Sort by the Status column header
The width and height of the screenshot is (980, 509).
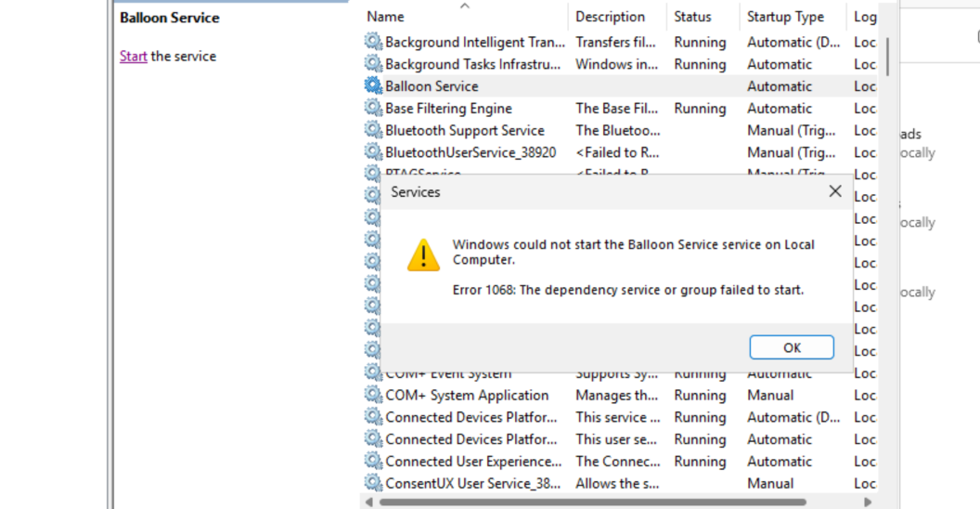point(692,17)
